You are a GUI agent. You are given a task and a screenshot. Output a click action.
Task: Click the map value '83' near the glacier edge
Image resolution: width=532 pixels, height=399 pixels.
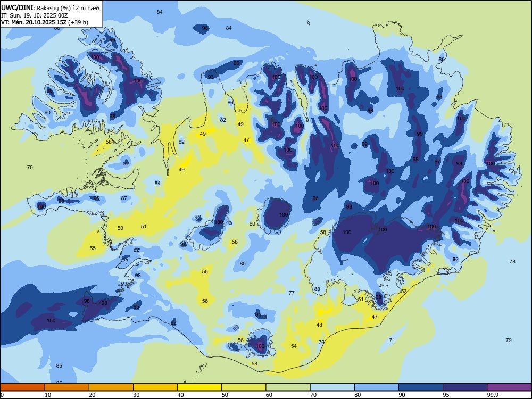(317, 289)
